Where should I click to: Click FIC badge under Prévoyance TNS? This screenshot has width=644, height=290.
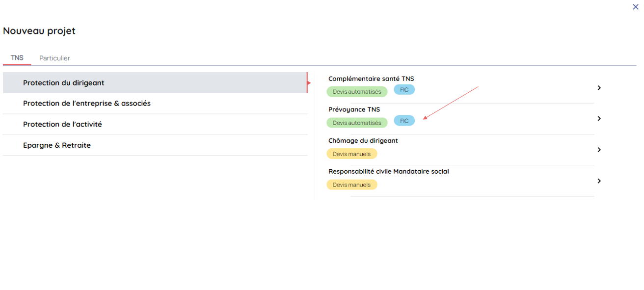tap(404, 121)
